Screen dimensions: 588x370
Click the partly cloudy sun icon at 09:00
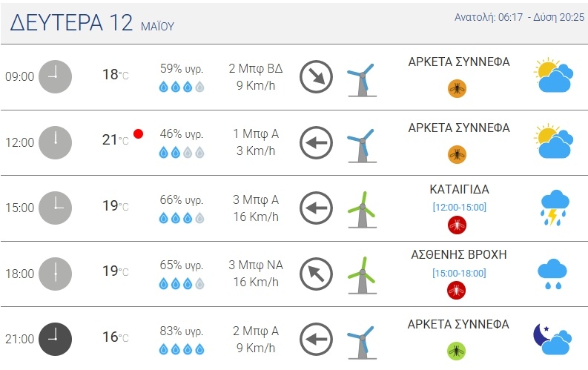[x=554, y=76]
